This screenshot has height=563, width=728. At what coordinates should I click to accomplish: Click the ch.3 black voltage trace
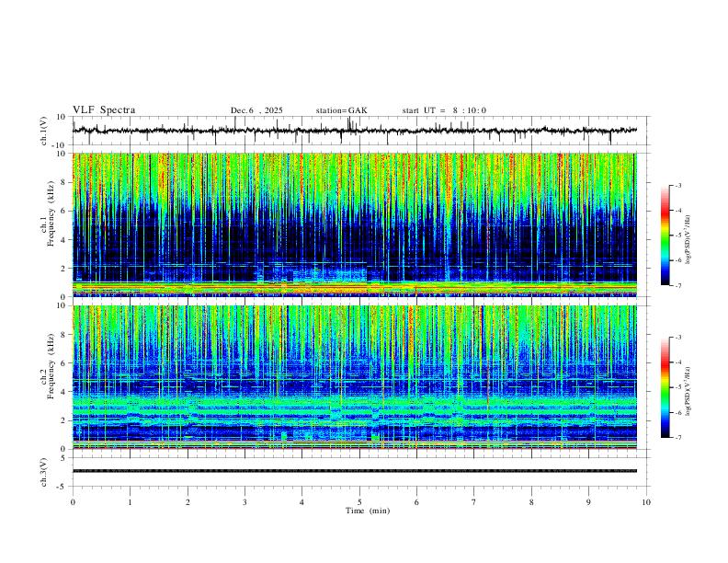(355, 471)
